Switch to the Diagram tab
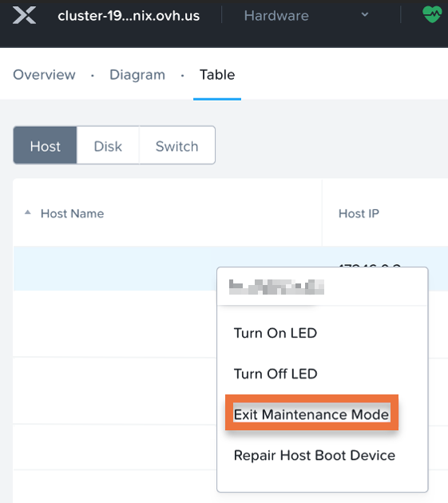448x503 pixels. click(137, 75)
